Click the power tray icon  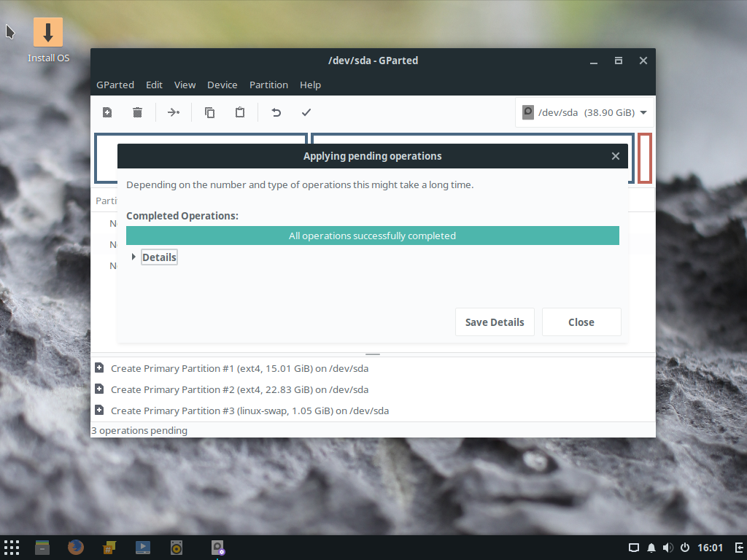(684, 548)
